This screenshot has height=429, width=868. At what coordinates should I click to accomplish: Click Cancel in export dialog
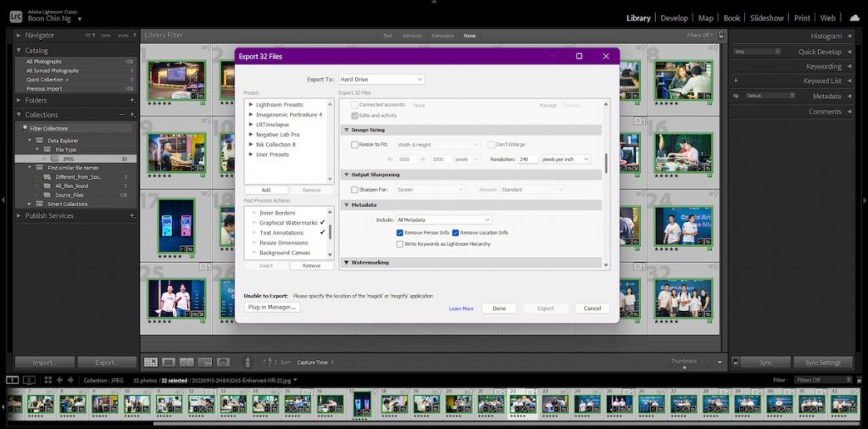pos(593,309)
